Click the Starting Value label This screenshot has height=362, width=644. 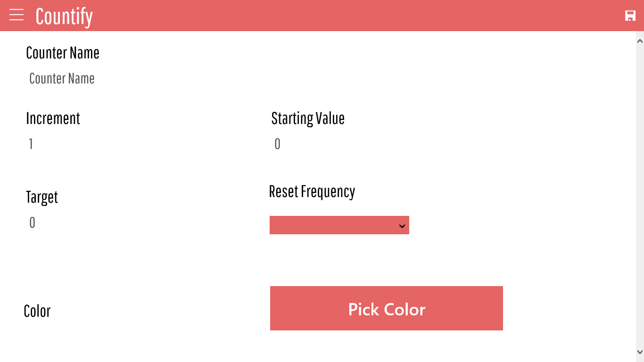pyautogui.click(x=308, y=118)
